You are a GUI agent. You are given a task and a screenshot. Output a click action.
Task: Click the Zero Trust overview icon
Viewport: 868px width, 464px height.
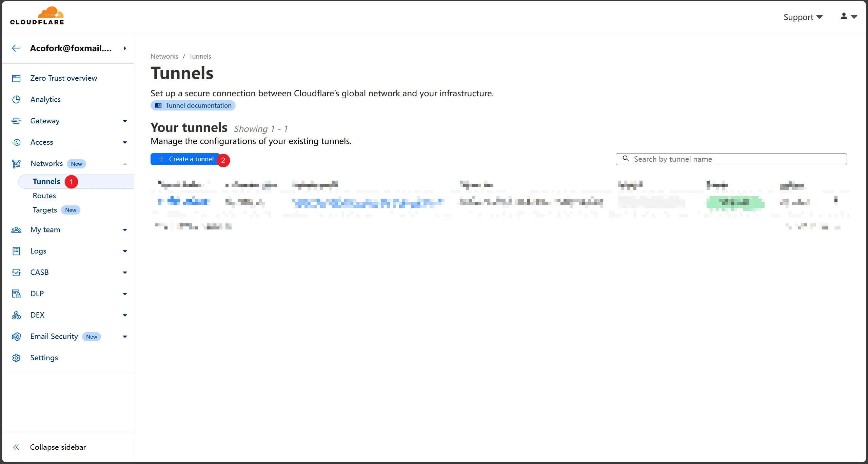tap(16, 78)
